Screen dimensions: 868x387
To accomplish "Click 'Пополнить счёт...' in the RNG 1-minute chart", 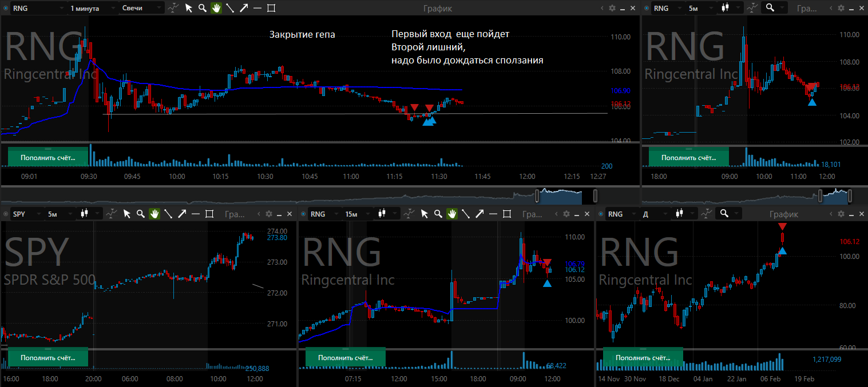I will coord(49,157).
